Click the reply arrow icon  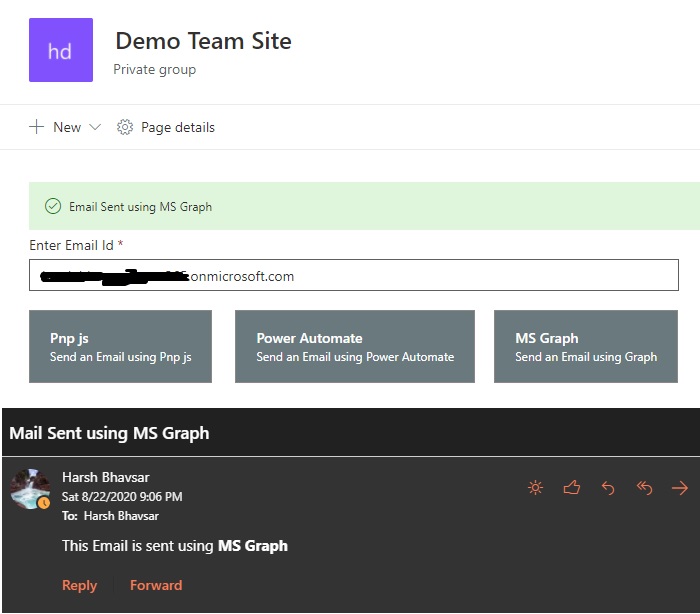[608, 488]
